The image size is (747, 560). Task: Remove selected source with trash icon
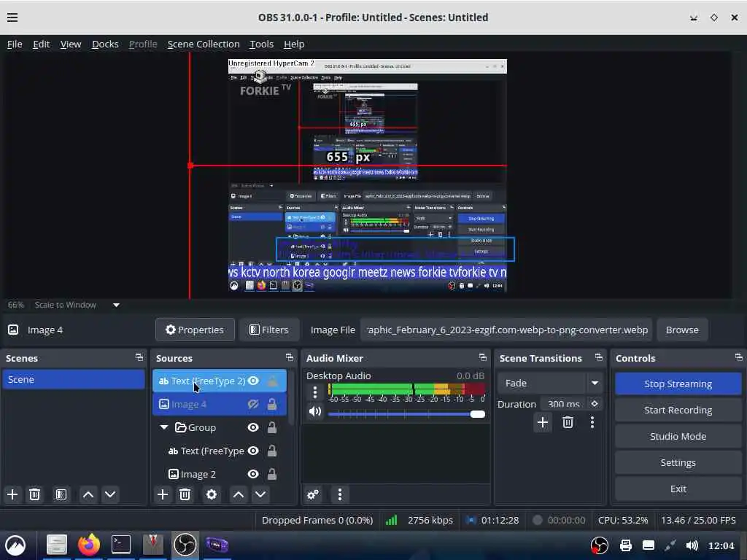(x=185, y=494)
